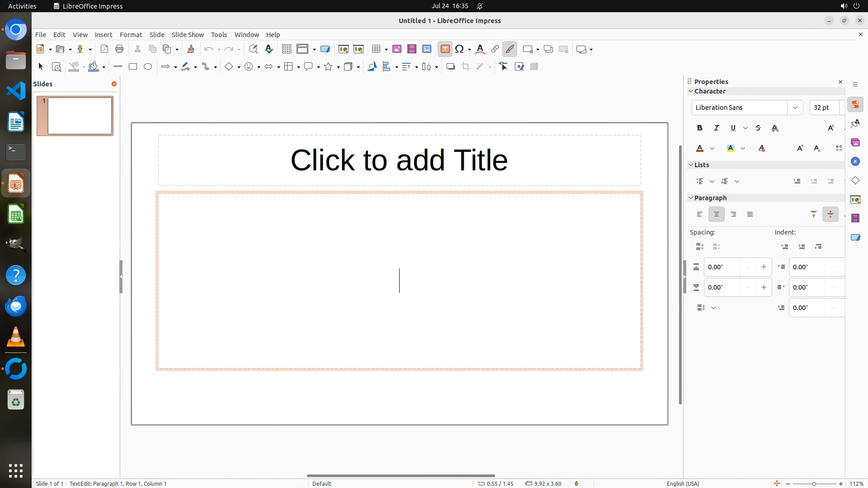Collapse the Paragraph section
The height and width of the screenshot is (488, 868).
(691, 198)
